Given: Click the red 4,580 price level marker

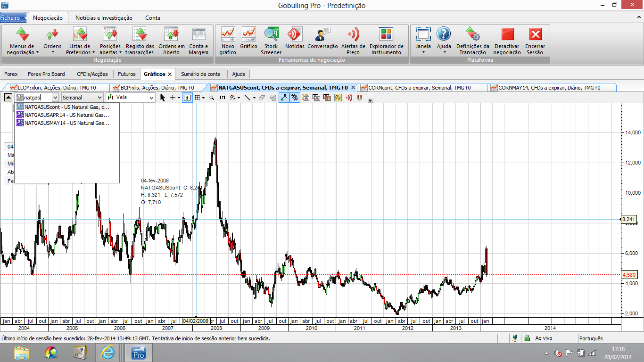Looking at the screenshot, I should point(629,275).
